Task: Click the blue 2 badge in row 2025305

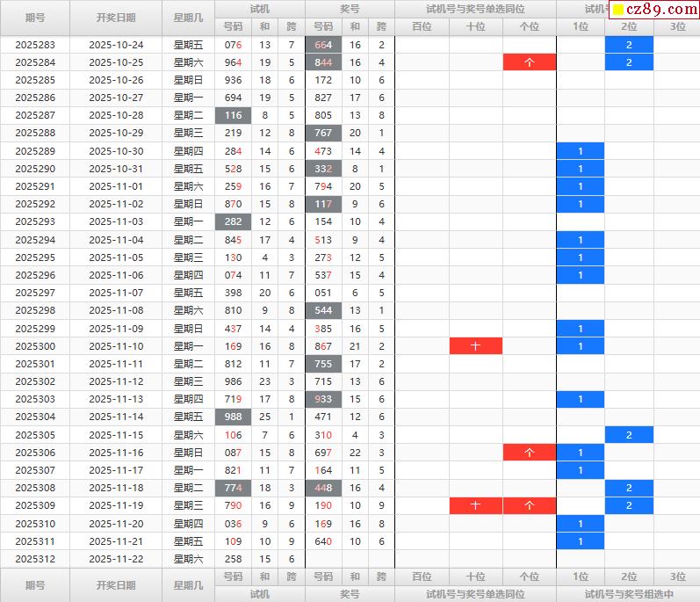Action: coord(629,435)
